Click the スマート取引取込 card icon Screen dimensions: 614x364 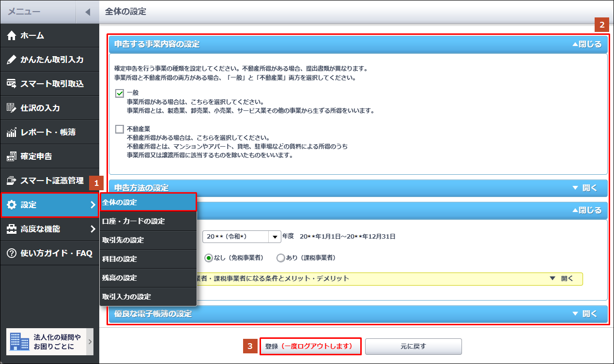click(x=12, y=84)
